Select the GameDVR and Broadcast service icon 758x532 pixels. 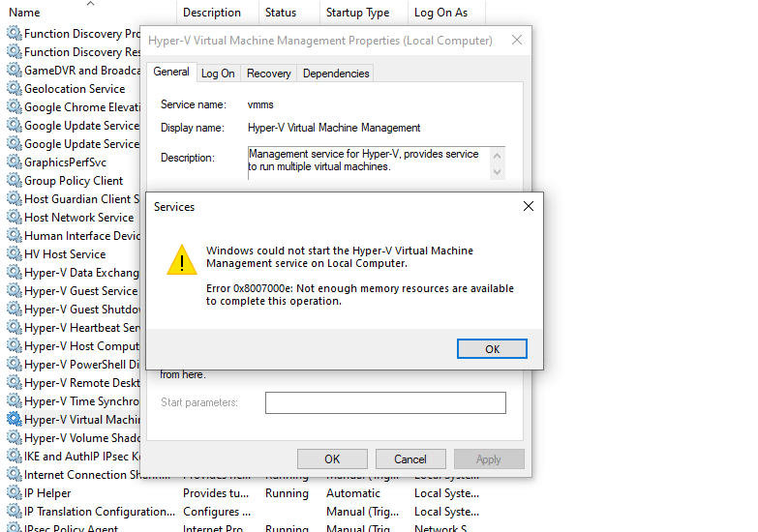click(x=15, y=70)
